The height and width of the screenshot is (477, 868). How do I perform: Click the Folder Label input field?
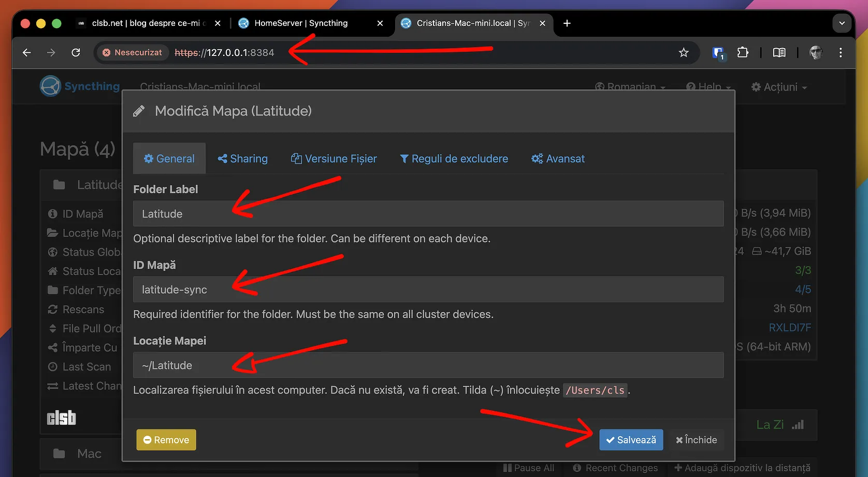[428, 214]
